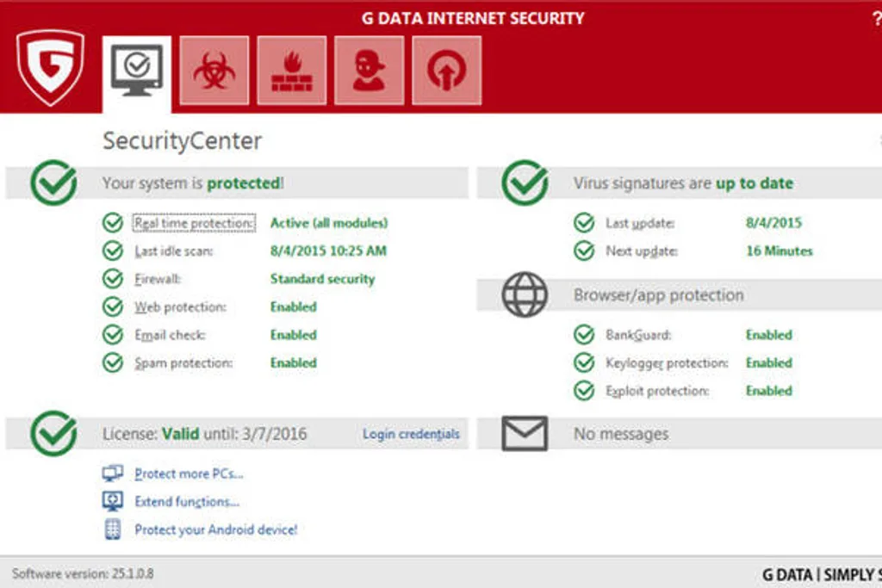The width and height of the screenshot is (882, 588).
Task: Click the browser/app protection globe icon
Action: click(525, 294)
